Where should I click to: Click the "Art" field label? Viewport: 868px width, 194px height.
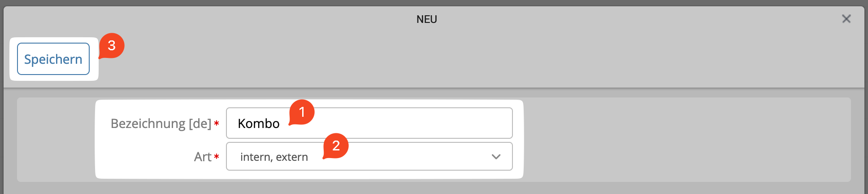coord(203,157)
